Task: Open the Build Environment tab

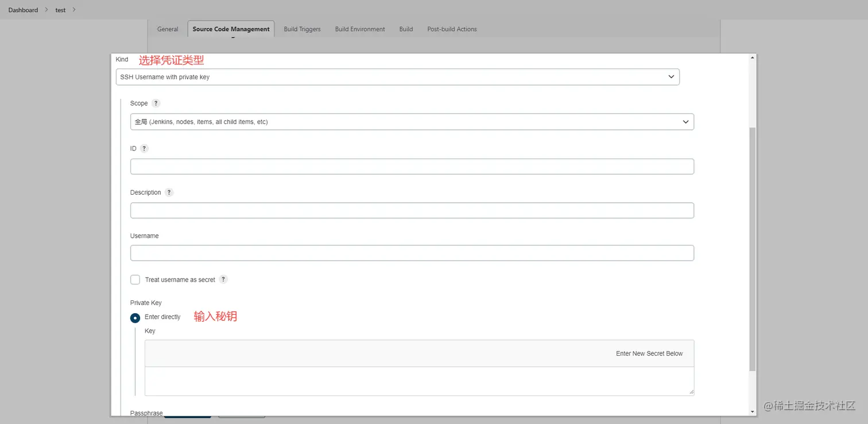Action: (360, 29)
